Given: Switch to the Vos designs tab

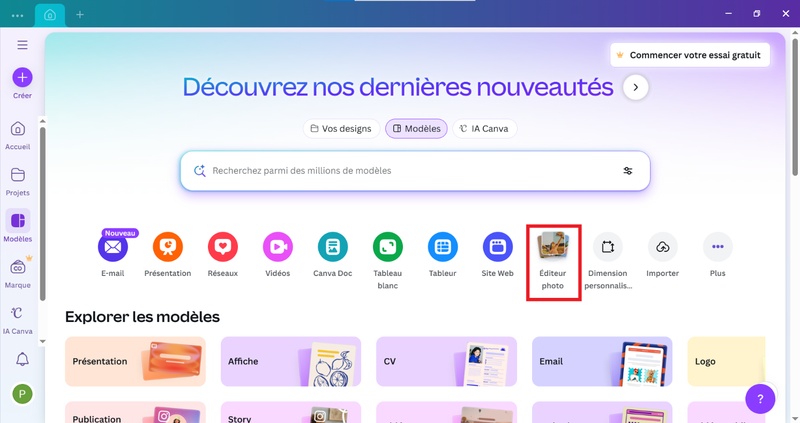Looking at the screenshot, I should pyautogui.click(x=341, y=129).
